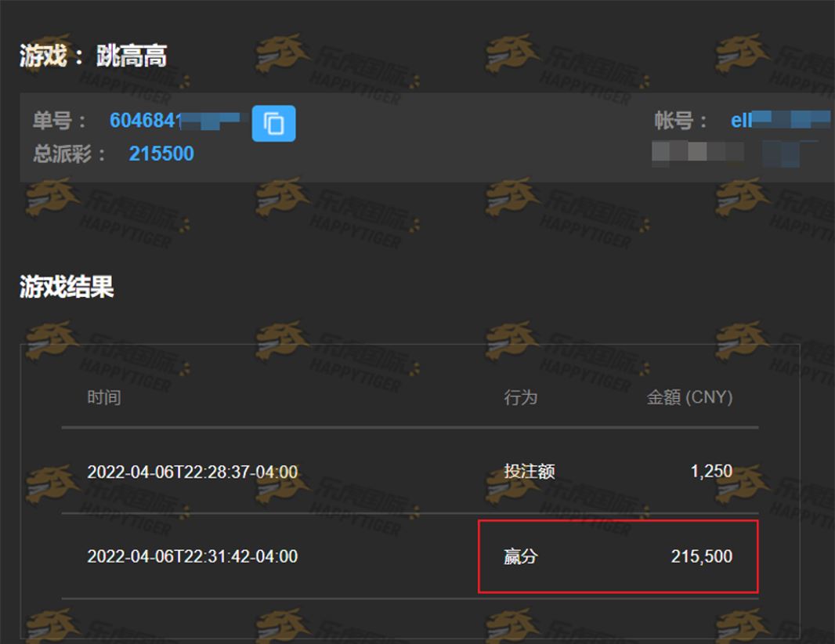
Task: Click the 投注额 action label
Action: point(530,472)
